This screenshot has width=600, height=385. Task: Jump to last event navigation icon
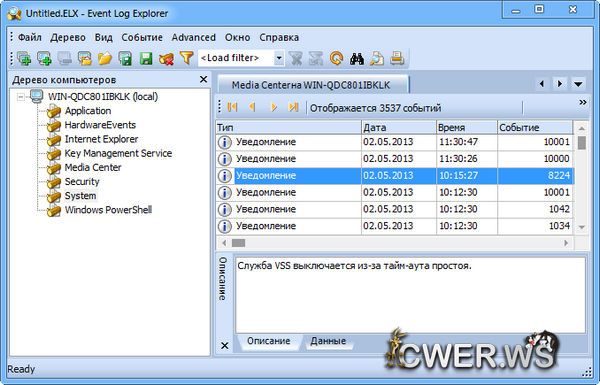pos(293,107)
